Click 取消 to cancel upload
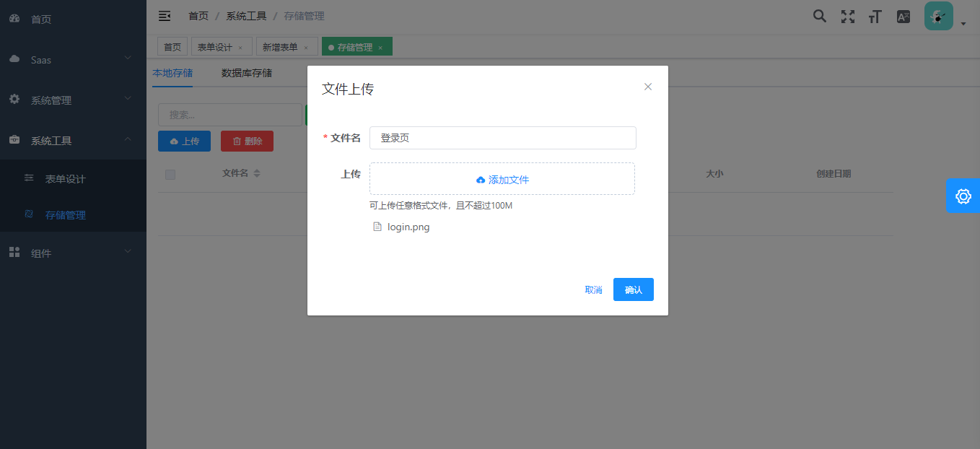This screenshot has height=449, width=980. pyautogui.click(x=593, y=289)
